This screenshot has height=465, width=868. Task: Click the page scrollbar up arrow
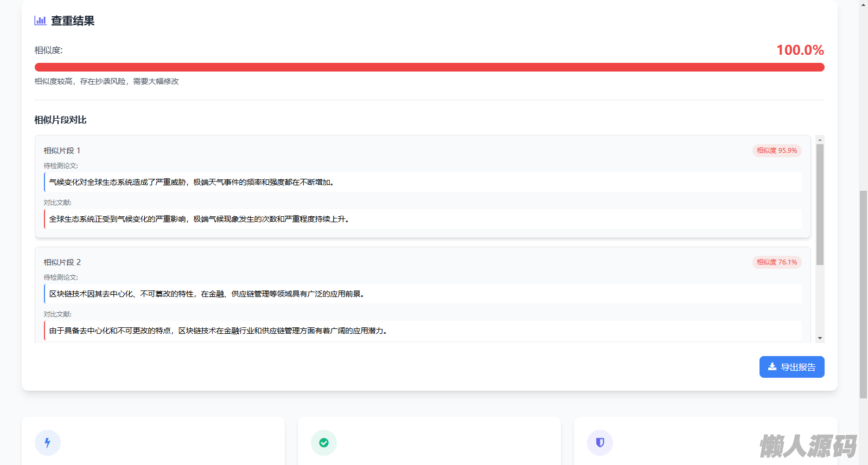click(x=863, y=5)
